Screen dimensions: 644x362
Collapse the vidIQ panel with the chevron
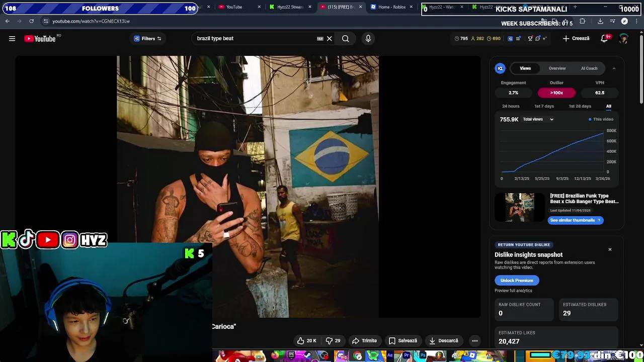[x=614, y=68]
